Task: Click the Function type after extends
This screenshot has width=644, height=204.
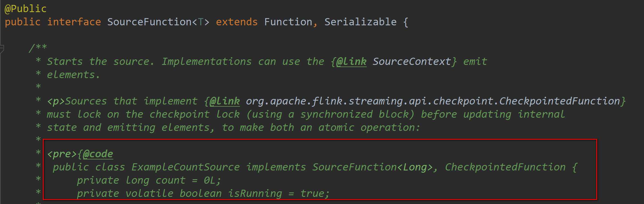Action: click(288, 22)
